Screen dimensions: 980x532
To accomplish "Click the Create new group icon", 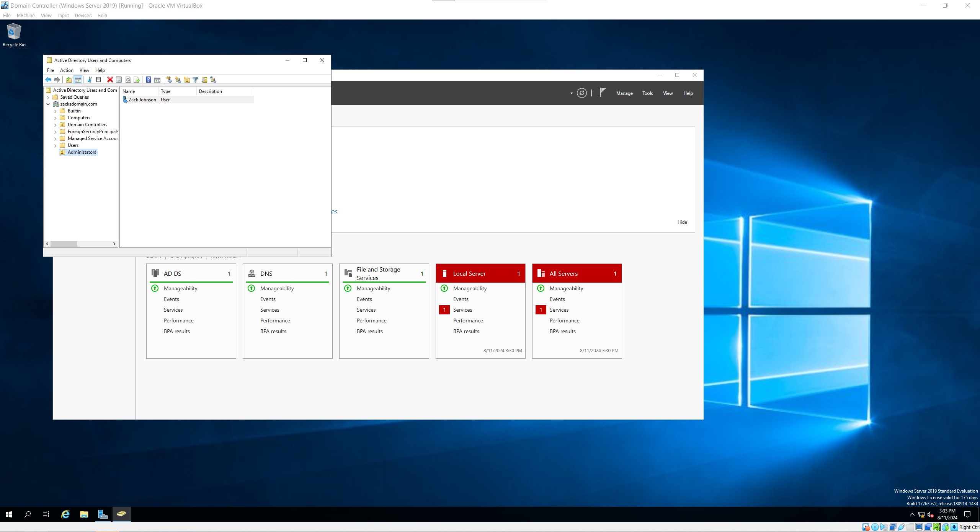I will tap(178, 80).
